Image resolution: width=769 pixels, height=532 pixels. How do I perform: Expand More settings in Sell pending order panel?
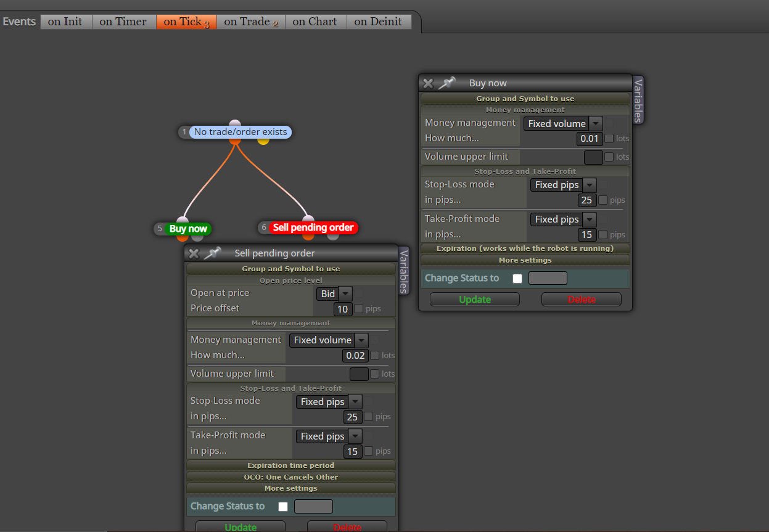(291, 488)
